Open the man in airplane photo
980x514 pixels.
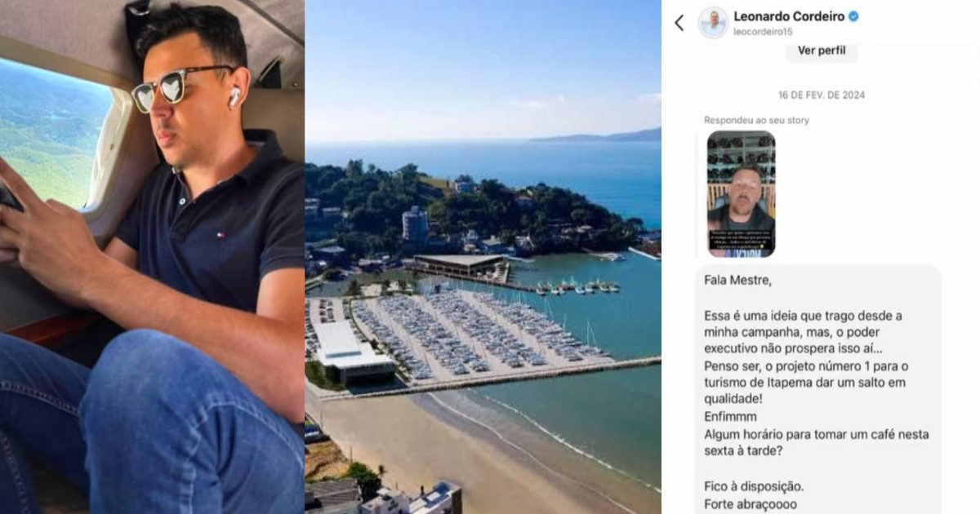click(x=152, y=257)
